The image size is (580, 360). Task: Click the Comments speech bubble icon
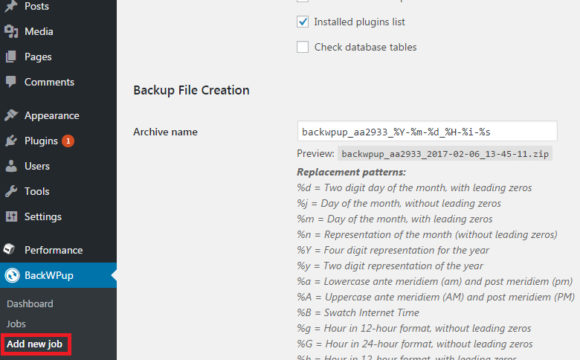coord(11,82)
